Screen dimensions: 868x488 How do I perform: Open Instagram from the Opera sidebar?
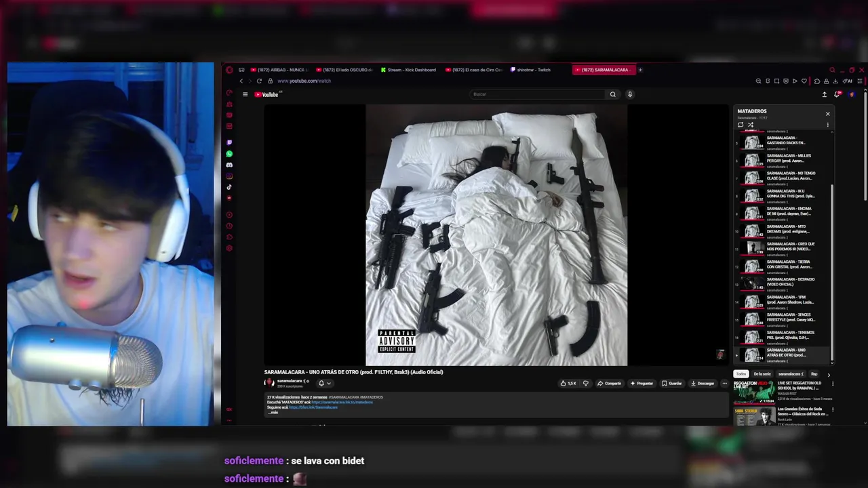229,176
